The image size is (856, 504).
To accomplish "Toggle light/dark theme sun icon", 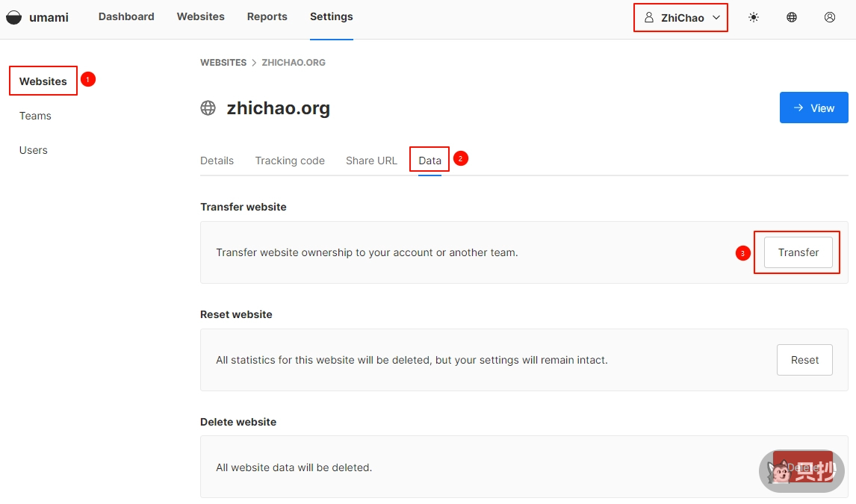I will pos(754,17).
